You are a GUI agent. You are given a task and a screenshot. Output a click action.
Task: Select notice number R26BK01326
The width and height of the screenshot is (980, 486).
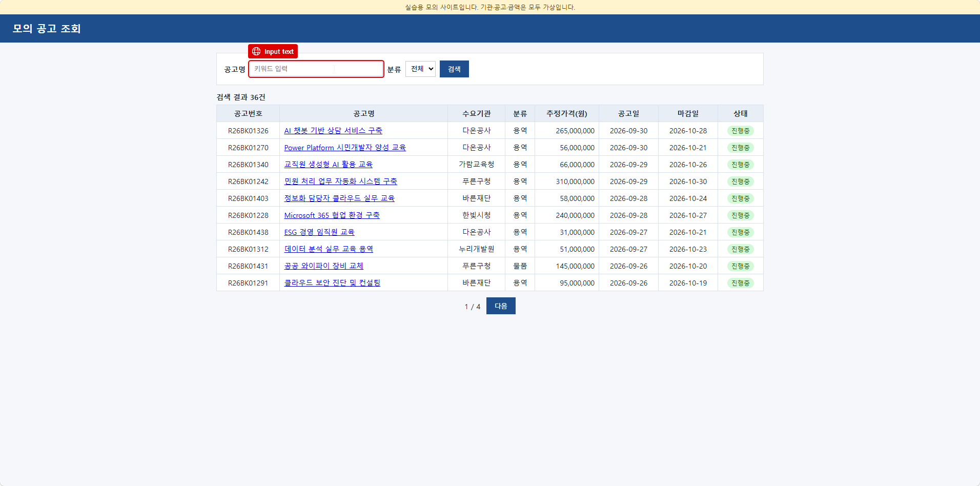[x=248, y=131]
